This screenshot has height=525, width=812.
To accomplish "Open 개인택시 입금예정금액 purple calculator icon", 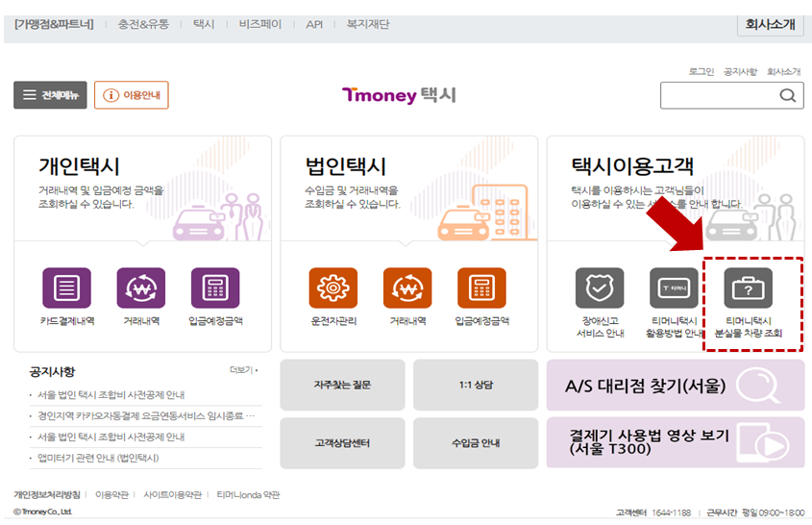I will (215, 287).
